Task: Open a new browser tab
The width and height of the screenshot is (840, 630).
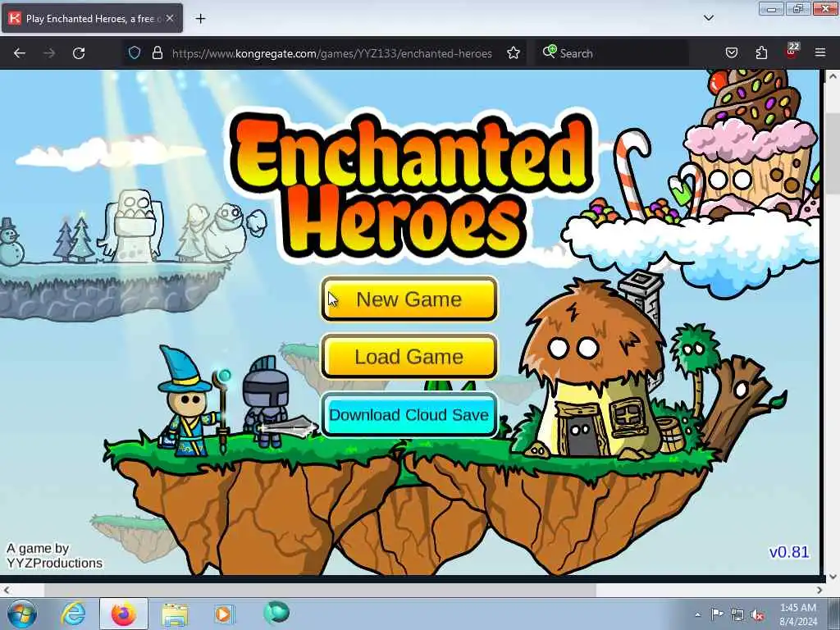Action: point(200,19)
